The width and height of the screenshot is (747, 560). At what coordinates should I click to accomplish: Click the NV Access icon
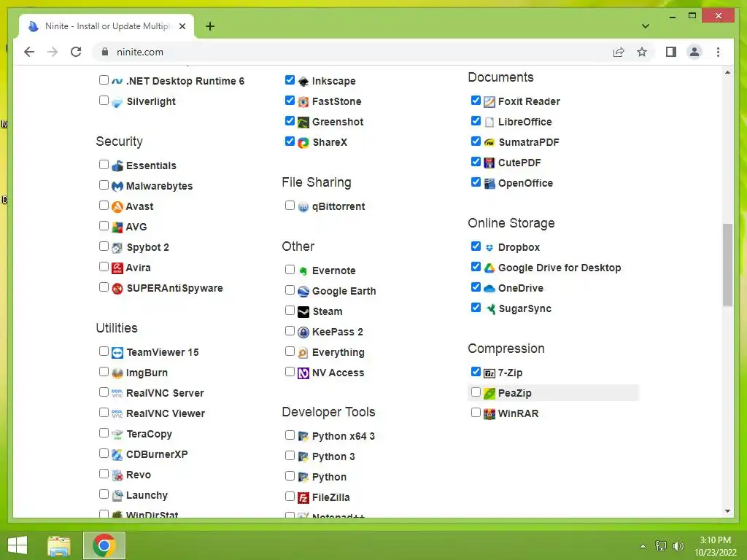(303, 373)
